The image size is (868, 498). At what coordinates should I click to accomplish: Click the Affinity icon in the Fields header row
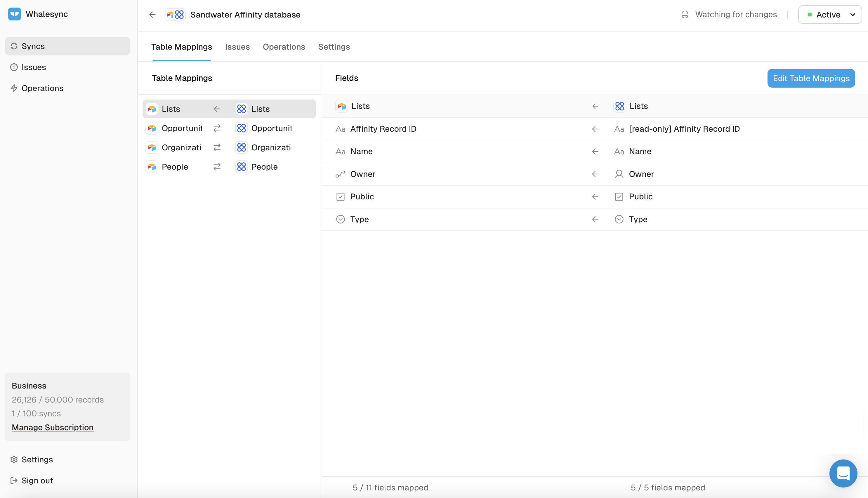click(620, 106)
